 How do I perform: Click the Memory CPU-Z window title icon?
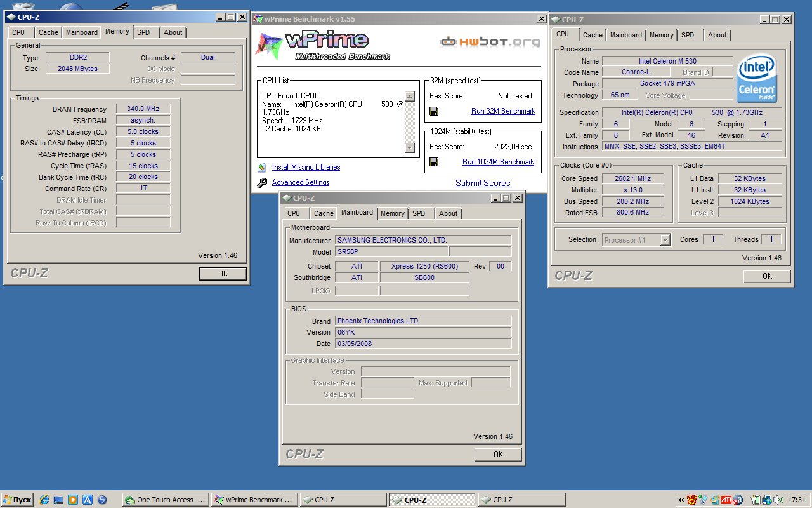(11, 17)
